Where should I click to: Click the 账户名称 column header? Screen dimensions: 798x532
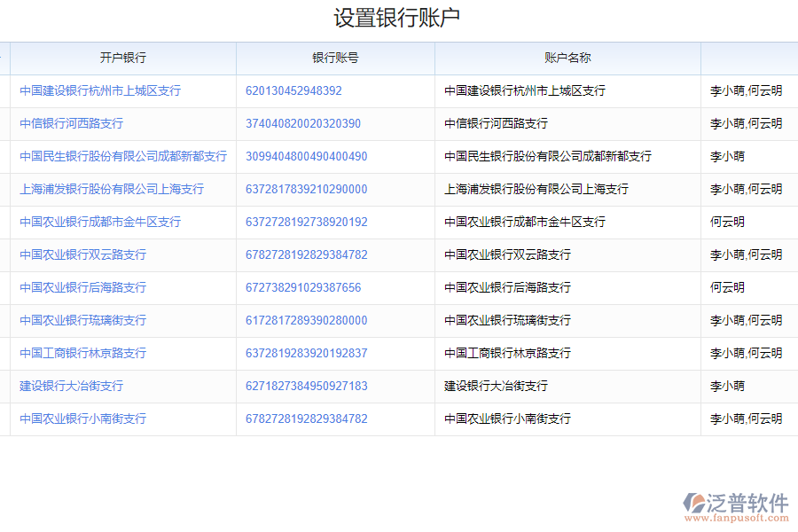coord(567,57)
